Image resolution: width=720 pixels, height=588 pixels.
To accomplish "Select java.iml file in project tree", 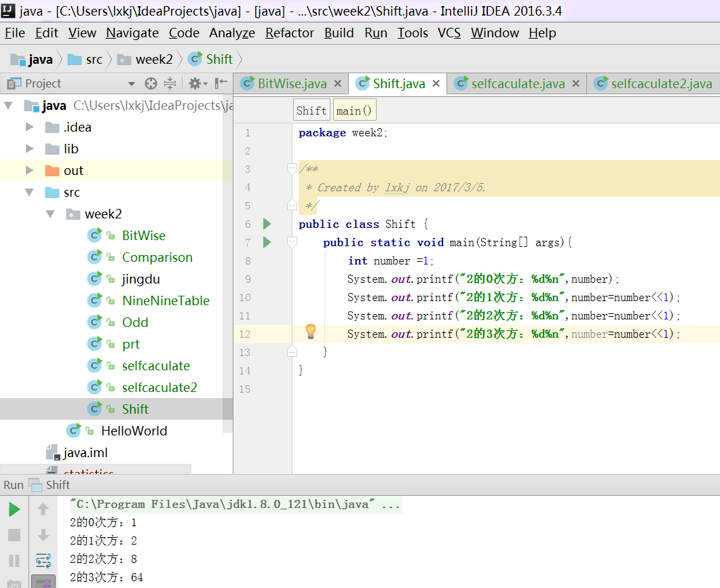I will coord(86,452).
